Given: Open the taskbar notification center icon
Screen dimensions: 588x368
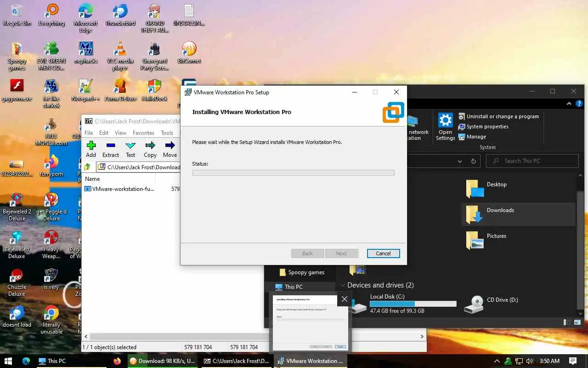Looking at the screenshot, I should 573,361.
